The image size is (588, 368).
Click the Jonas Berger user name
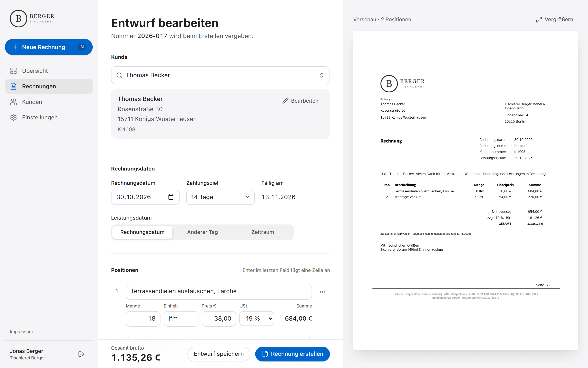coord(27,351)
